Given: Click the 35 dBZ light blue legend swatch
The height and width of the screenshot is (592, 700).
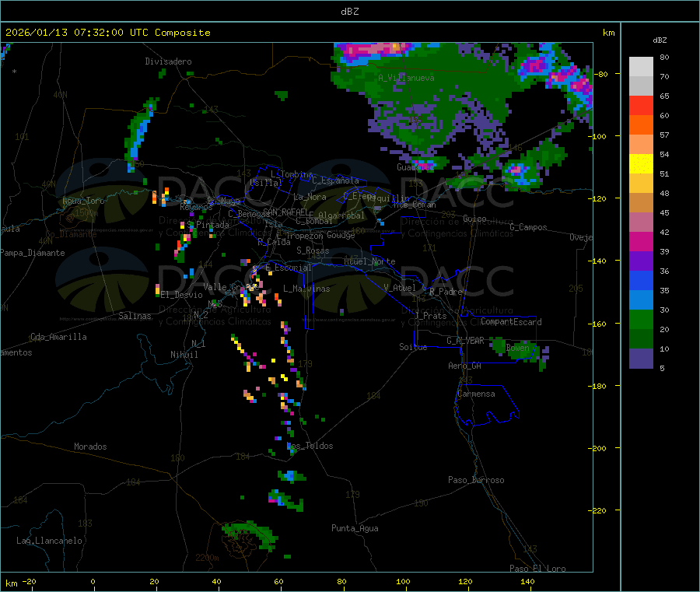Looking at the screenshot, I should [641, 300].
